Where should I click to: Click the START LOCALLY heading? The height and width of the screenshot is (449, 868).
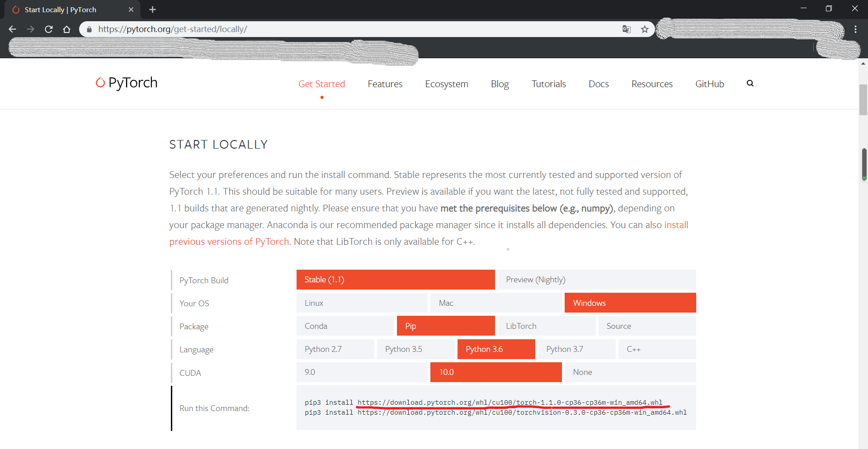(218, 145)
